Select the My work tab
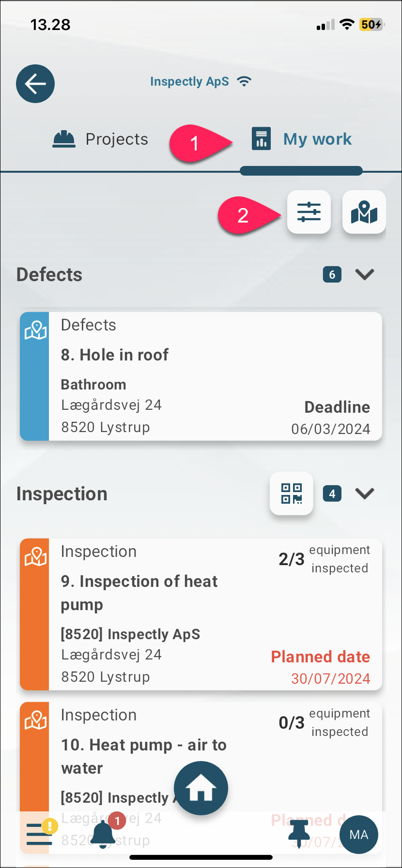This screenshot has width=402, height=868. [301, 139]
